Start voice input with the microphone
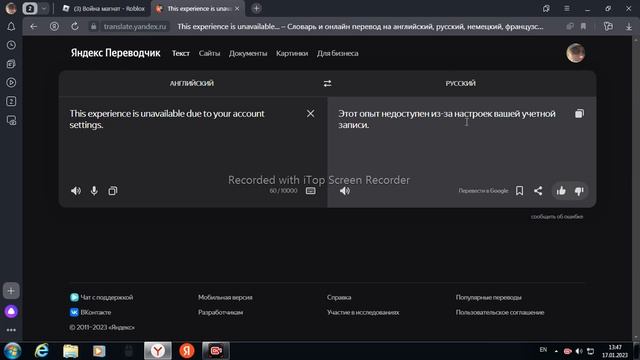Image resolution: width=640 pixels, height=360 pixels. click(x=94, y=191)
